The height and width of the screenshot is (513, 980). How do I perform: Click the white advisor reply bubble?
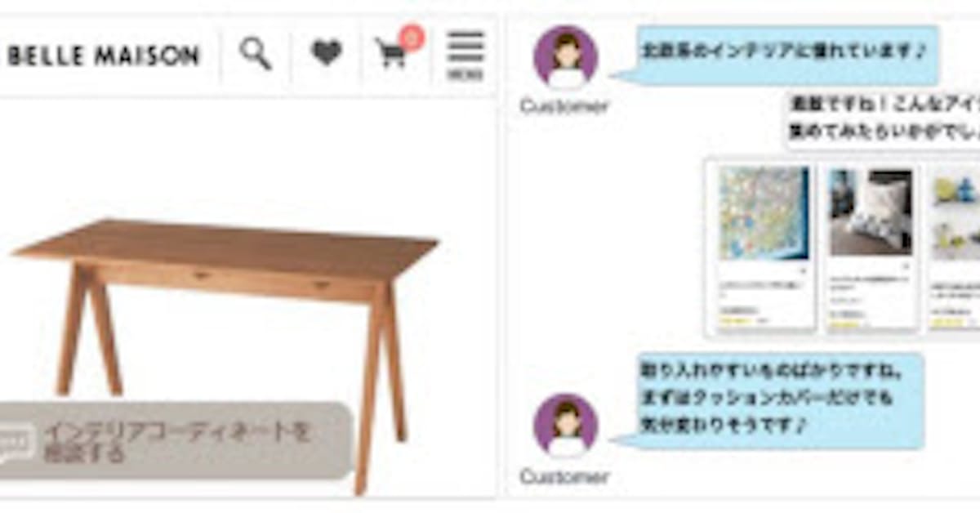pyautogui.click(x=883, y=119)
